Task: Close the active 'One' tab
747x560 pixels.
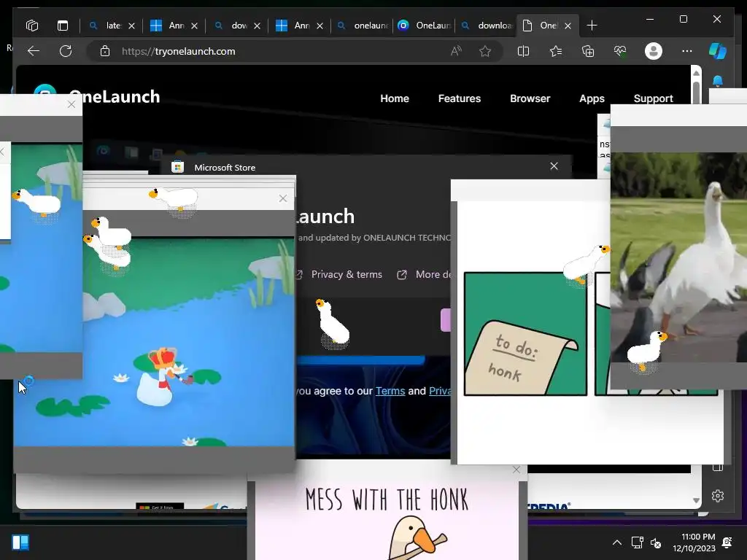Action: (568, 26)
